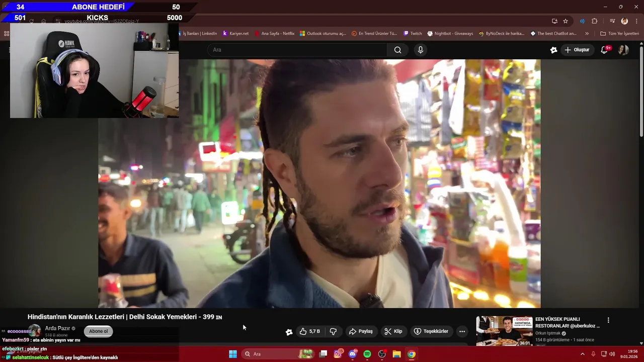Image resolution: width=644 pixels, height=362 pixels.
Task: Open YouTube notifications bell
Action: click(605, 50)
